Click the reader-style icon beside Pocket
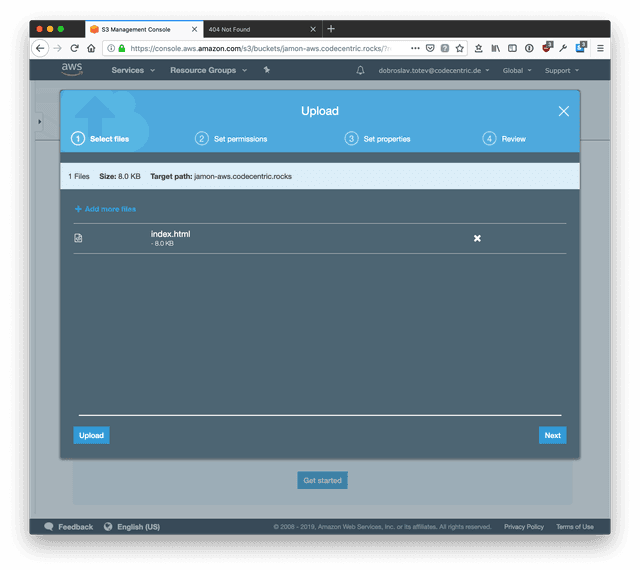This screenshot has width=640, height=570. (x=445, y=48)
